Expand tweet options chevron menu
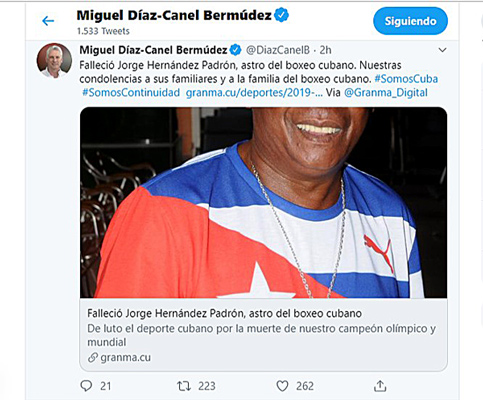The width and height of the screenshot is (483, 400). pos(442,50)
